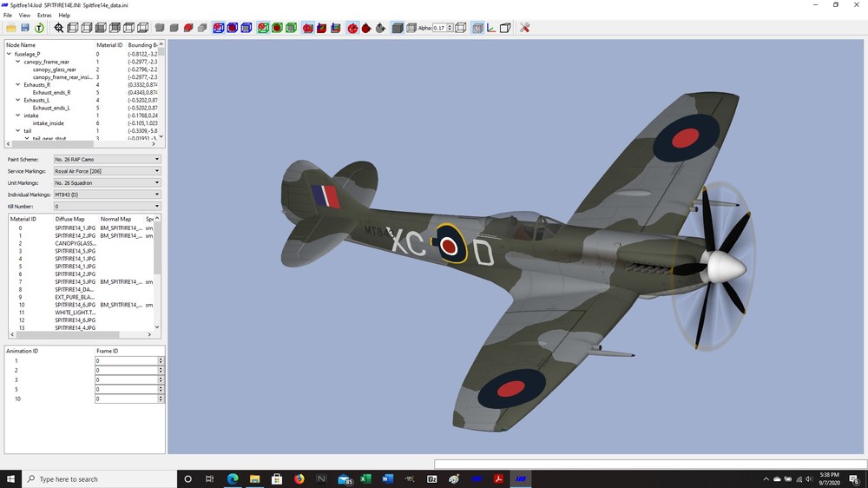Save using the blue floppy disk icon
868x488 pixels.
tap(25, 28)
